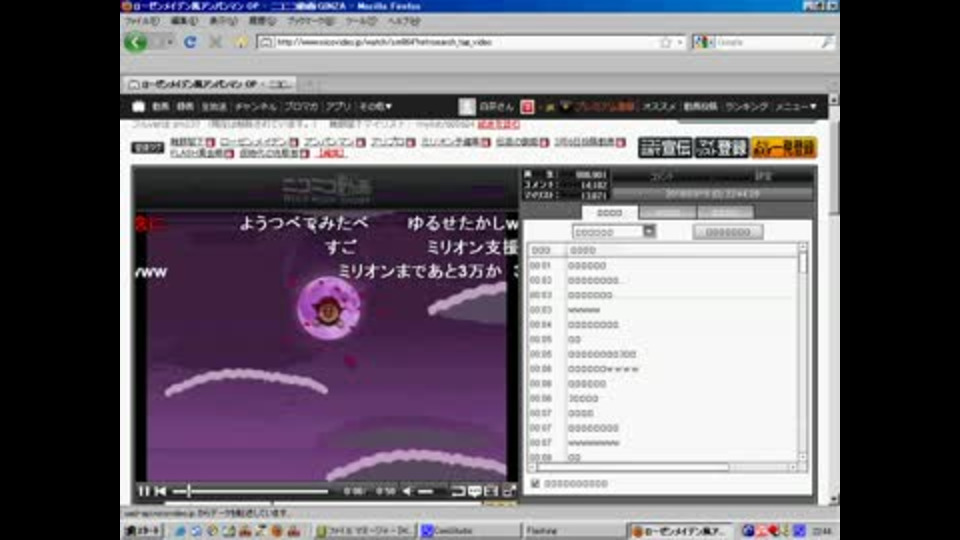Click the video seek bar handle

(x=189, y=491)
